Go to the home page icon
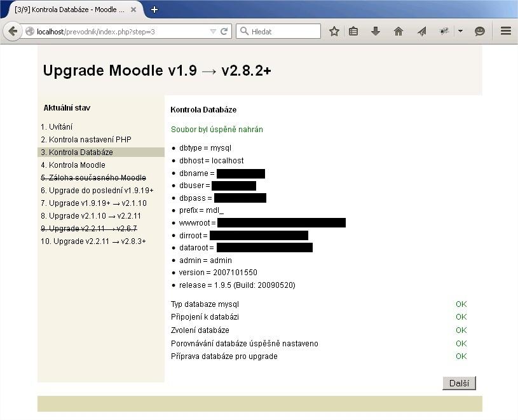Image resolution: width=518 pixels, height=420 pixels. click(399, 31)
